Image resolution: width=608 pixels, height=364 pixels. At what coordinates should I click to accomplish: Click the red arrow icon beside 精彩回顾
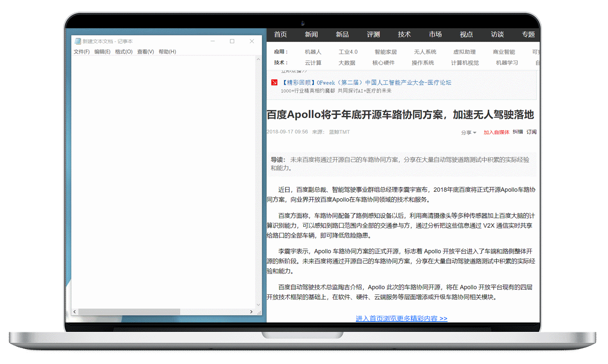click(274, 82)
